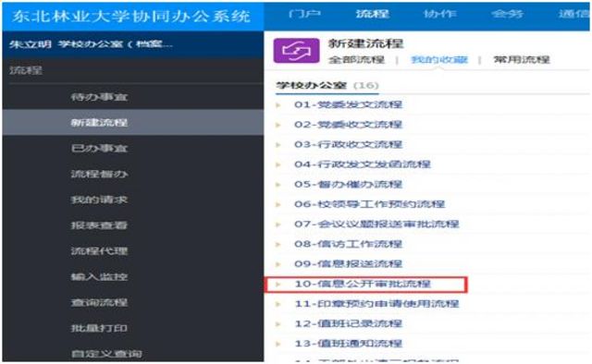The height and width of the screenshot is (364, 592).
Task: Open the 门户 top navigation tab
Action: (304, 15)
